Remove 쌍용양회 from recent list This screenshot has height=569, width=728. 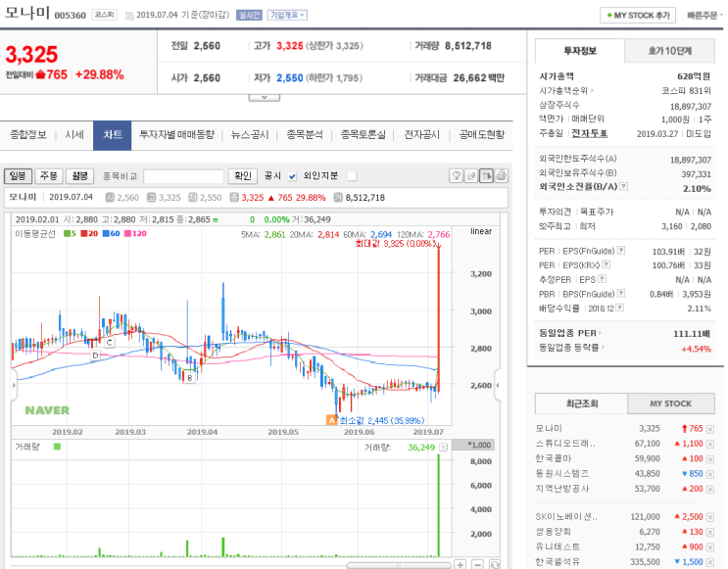tap(710, 533)
